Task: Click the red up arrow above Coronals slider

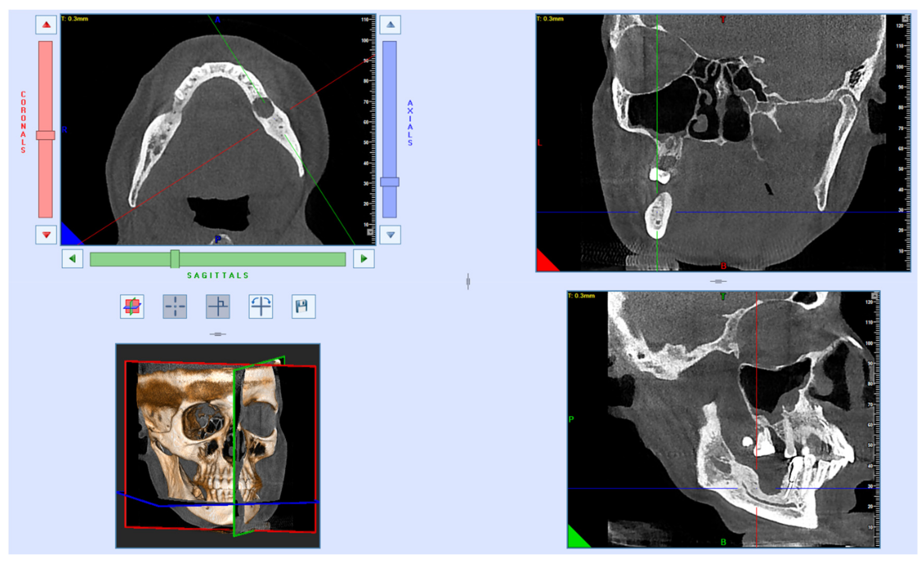Action: pos(46,25)
